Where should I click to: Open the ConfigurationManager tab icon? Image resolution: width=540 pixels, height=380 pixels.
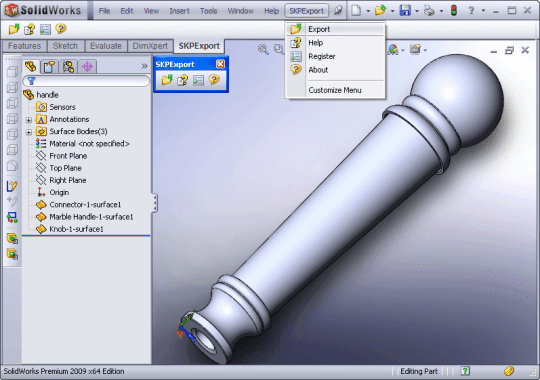[69, 66]
